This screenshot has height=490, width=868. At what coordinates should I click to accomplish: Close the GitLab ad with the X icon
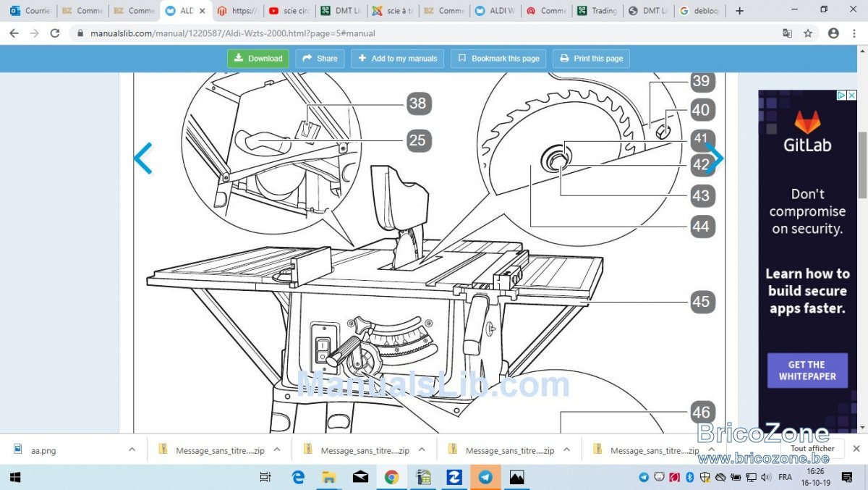coord(852,95)
